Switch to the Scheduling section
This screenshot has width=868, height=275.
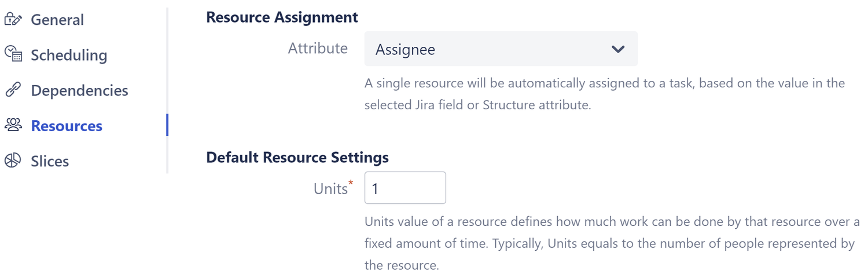[69, 55]
